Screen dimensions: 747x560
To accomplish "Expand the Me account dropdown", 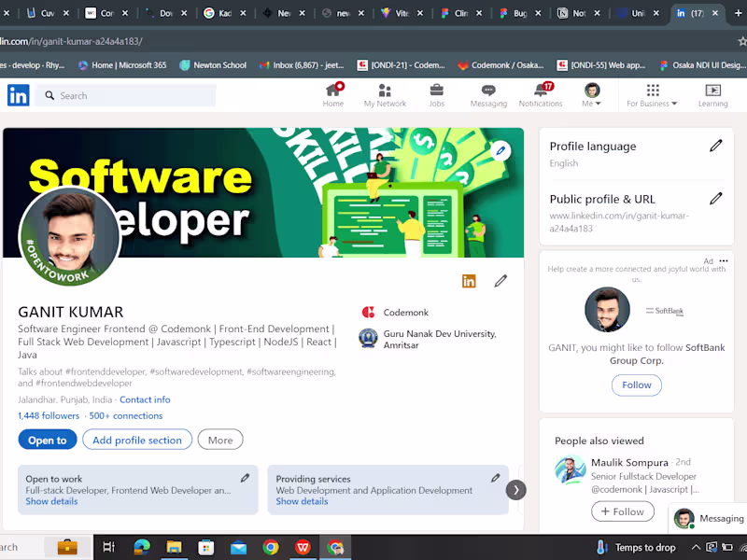I will click(x=592, y=95).
